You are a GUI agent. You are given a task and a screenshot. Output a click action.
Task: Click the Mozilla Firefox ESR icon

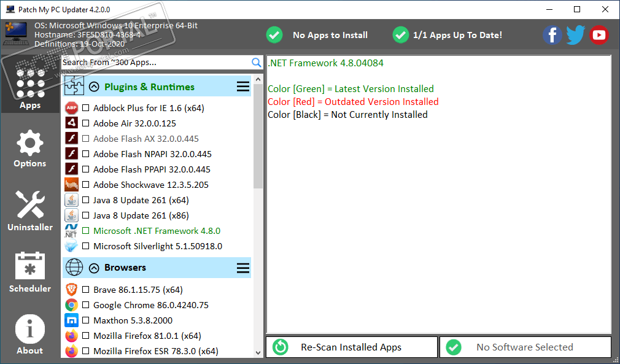coord(72,351)
